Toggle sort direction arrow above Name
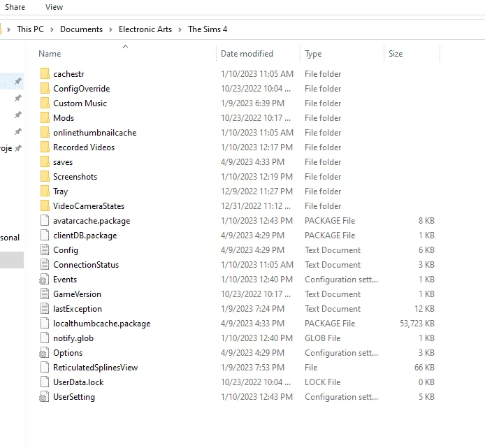Image resolution: width=485 pixels, height=448 pixels. click(x=125, y=46)
